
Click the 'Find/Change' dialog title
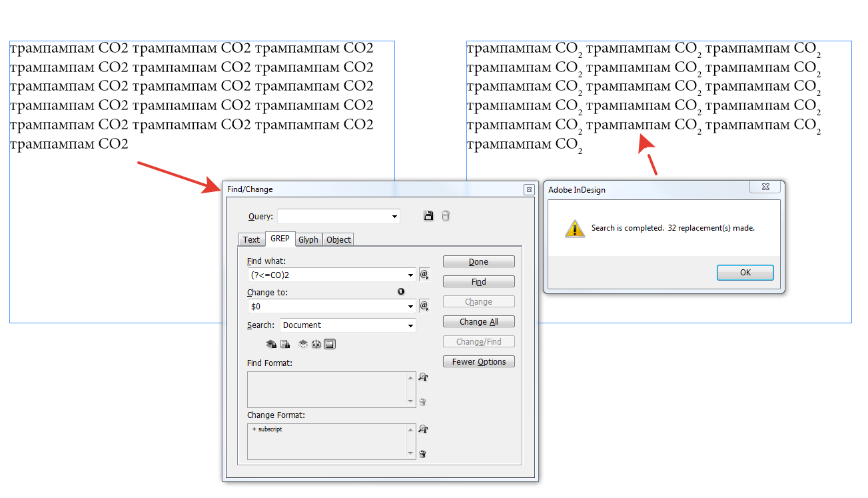250,189
